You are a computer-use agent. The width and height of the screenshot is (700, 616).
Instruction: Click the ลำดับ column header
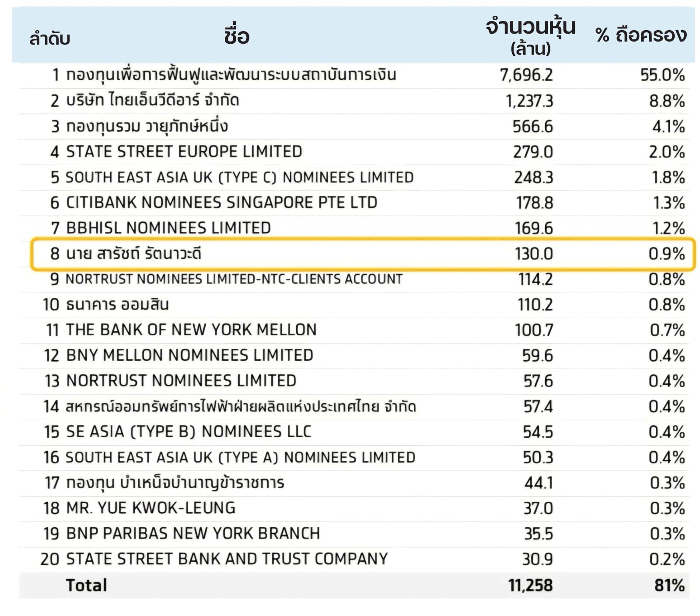pyautogui.click(x=49, y=38)
